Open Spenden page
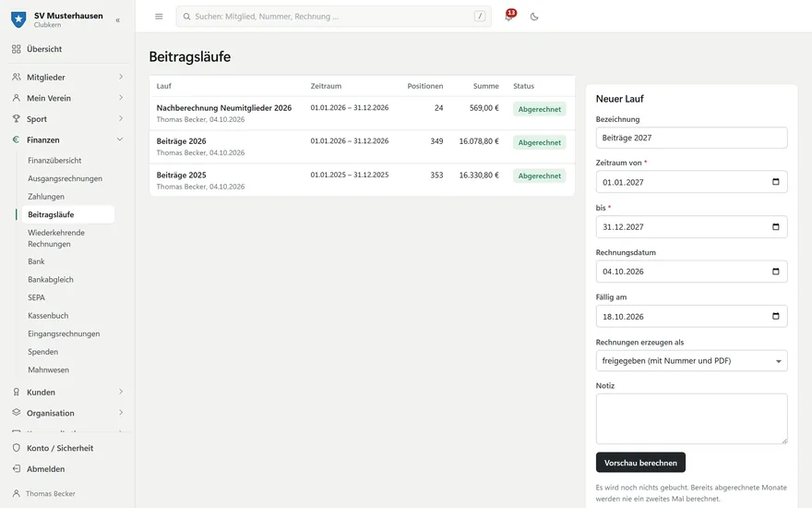This screenshot has width=812, height=508. [43, 352]
